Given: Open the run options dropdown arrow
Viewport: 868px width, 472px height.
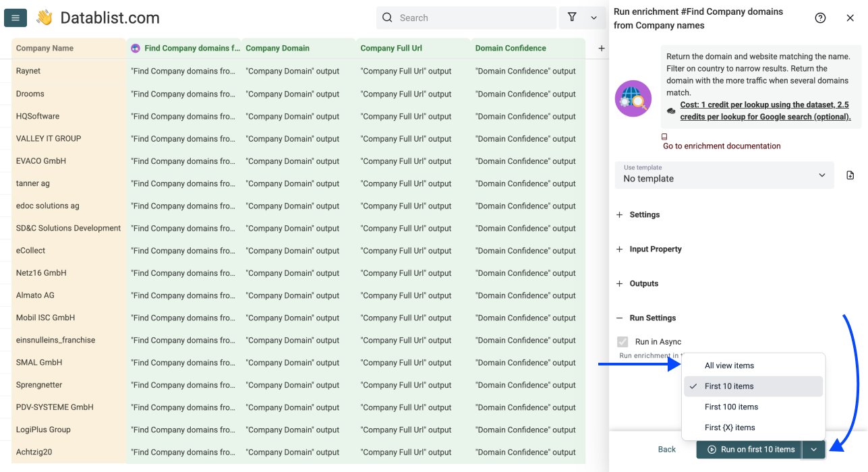Looking at the screenshot, I should [x=814, y=450].
